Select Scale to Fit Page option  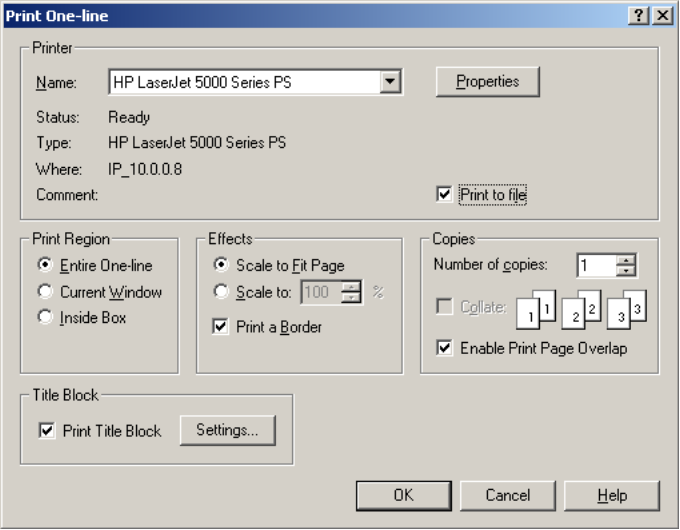tap(221, 265)
